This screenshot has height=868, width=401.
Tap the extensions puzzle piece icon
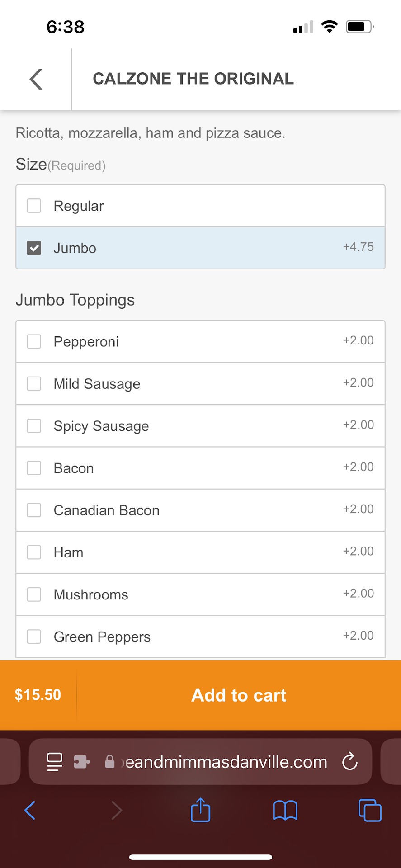[x=82, y=762]
